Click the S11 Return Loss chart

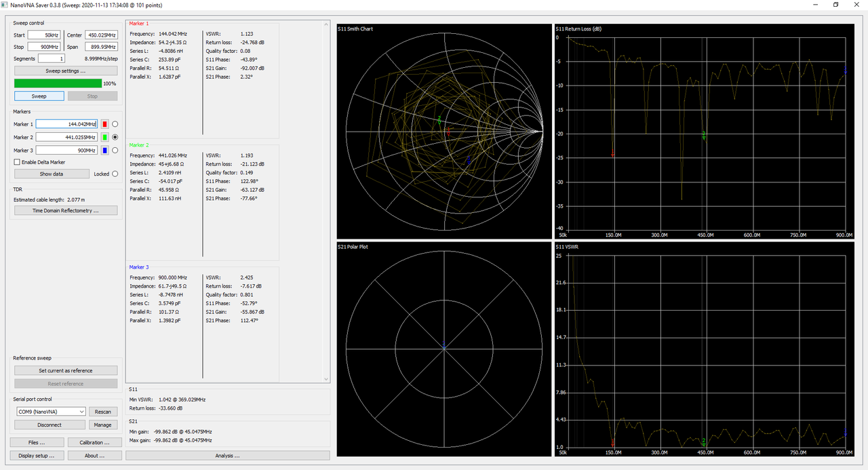tap(705, 132)
